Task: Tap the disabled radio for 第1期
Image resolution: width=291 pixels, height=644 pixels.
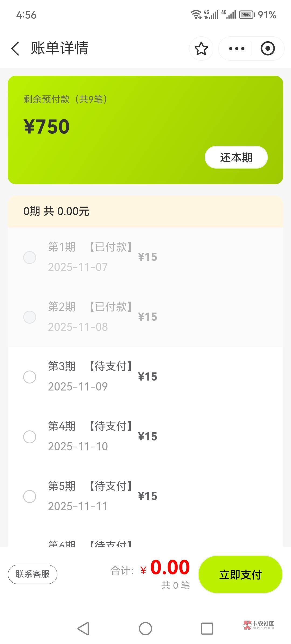Action: click(30, 257)
